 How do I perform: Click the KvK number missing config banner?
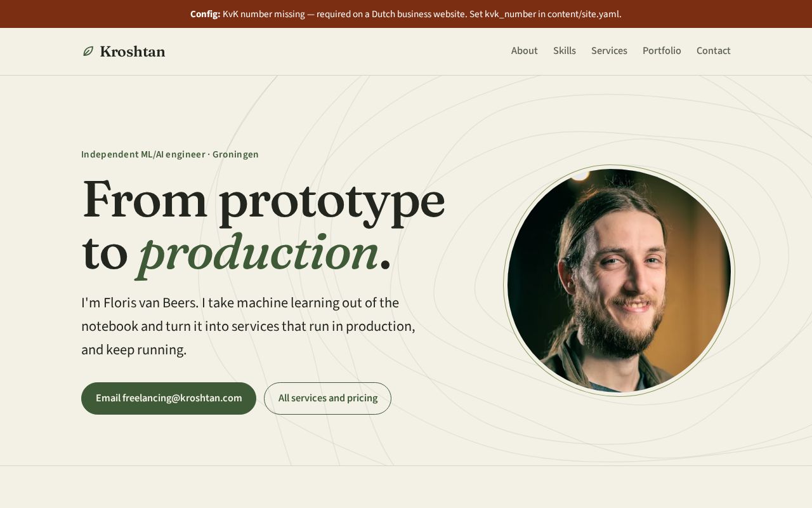[x=406, y=14]
